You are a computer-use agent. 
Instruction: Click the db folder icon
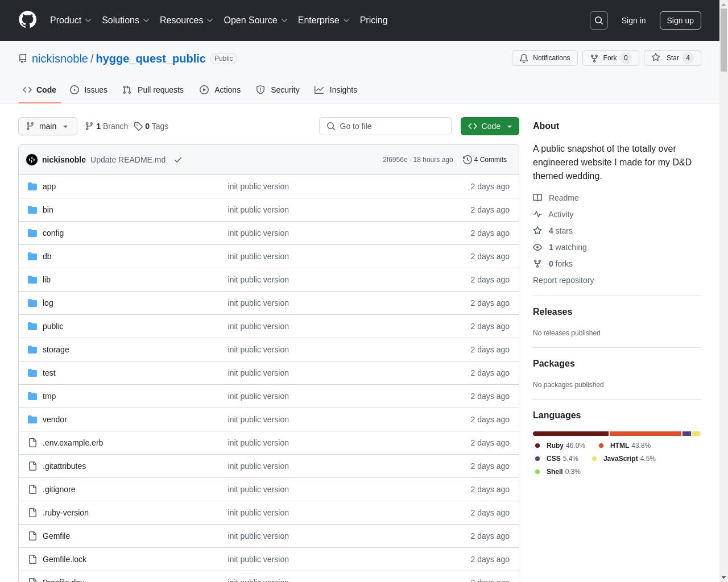32,256
